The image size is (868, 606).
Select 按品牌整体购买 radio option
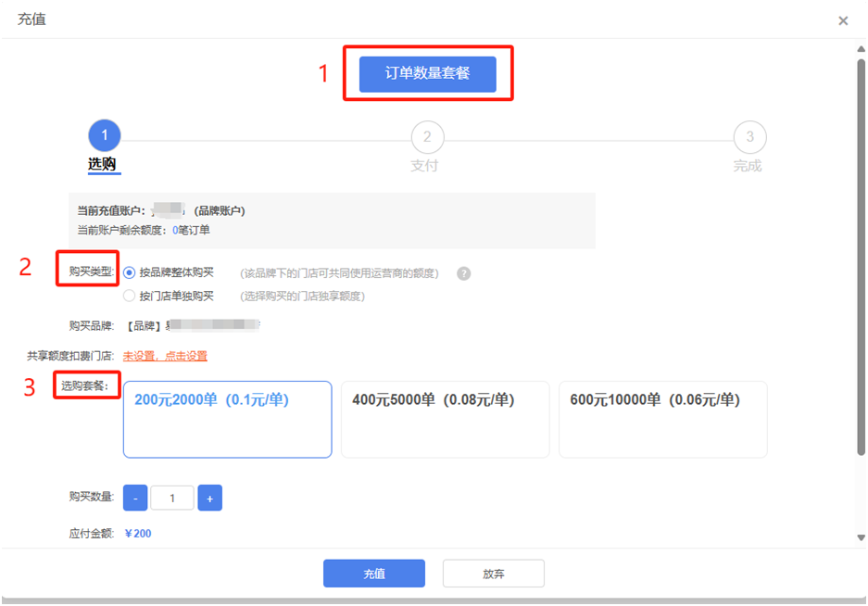130,272
